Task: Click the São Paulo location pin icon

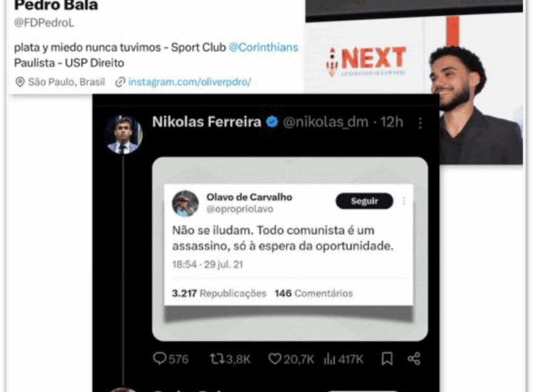Action: tap(20, 82)
